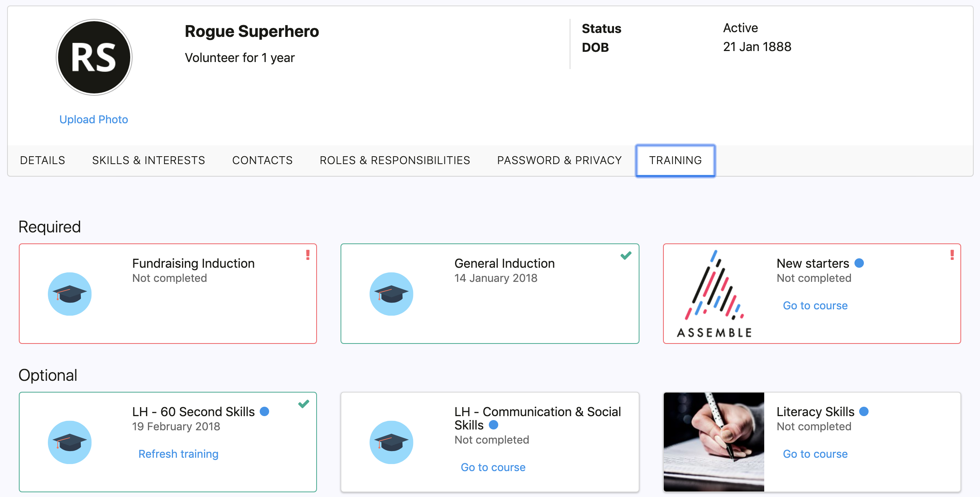The height and width of the screenshot is (497, 980).
Task: Click the Communication & Social Skills cap icon
Action: click(392, 442)
